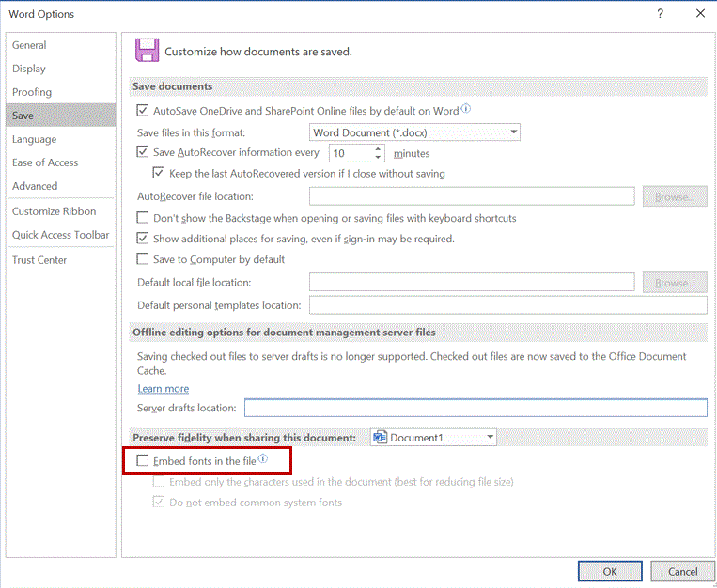This screenshot has width=717, height=588.
Task: Disable AutoSave OneDrive and SharePoint files
Action: 143,111
